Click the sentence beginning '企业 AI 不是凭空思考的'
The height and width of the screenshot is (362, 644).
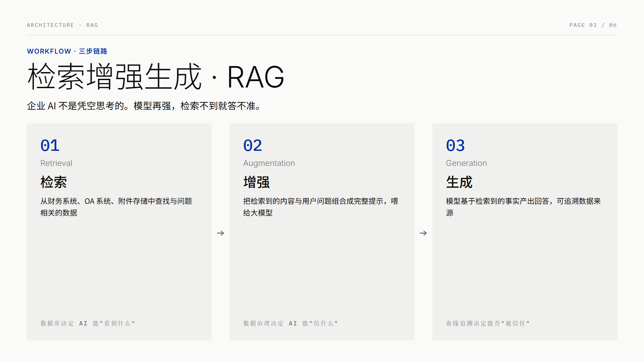[144, 106]
